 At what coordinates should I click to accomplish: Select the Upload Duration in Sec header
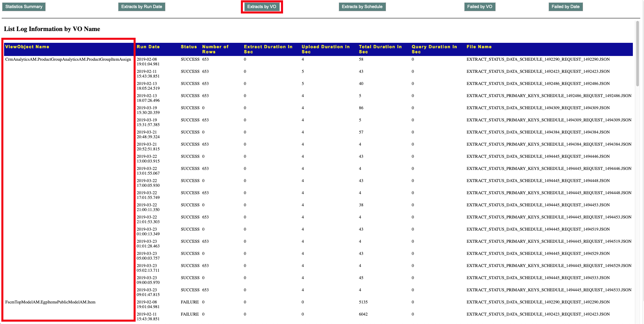pyautogui.click(x=326, y=49)
